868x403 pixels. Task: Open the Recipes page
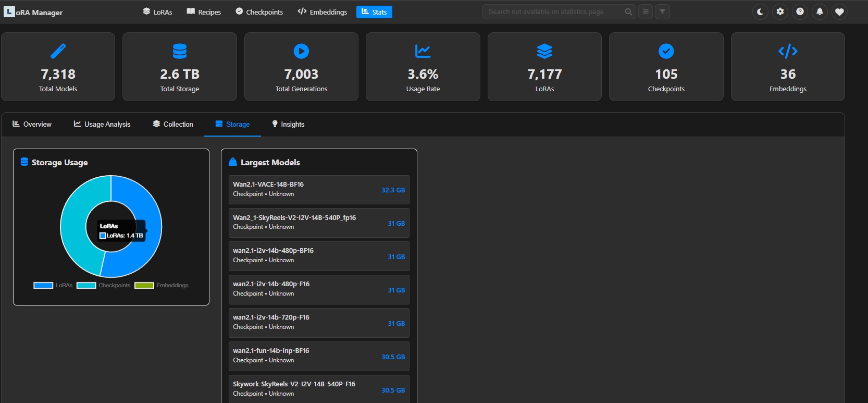click(x=204, y=12)
